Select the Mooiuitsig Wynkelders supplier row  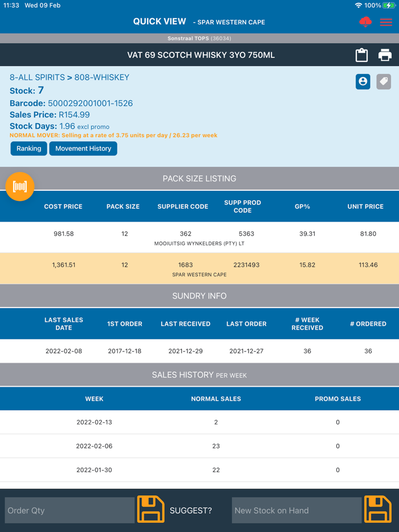pyautogui.click(x=199, y=238)
